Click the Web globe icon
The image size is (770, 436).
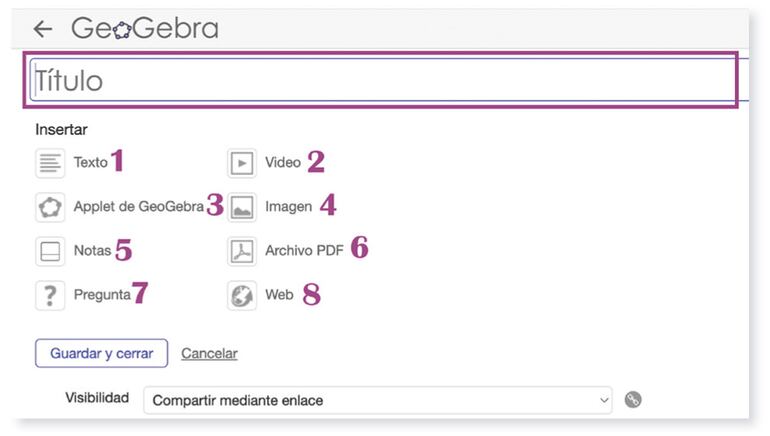pyautogui.click(x=242, y=296)
